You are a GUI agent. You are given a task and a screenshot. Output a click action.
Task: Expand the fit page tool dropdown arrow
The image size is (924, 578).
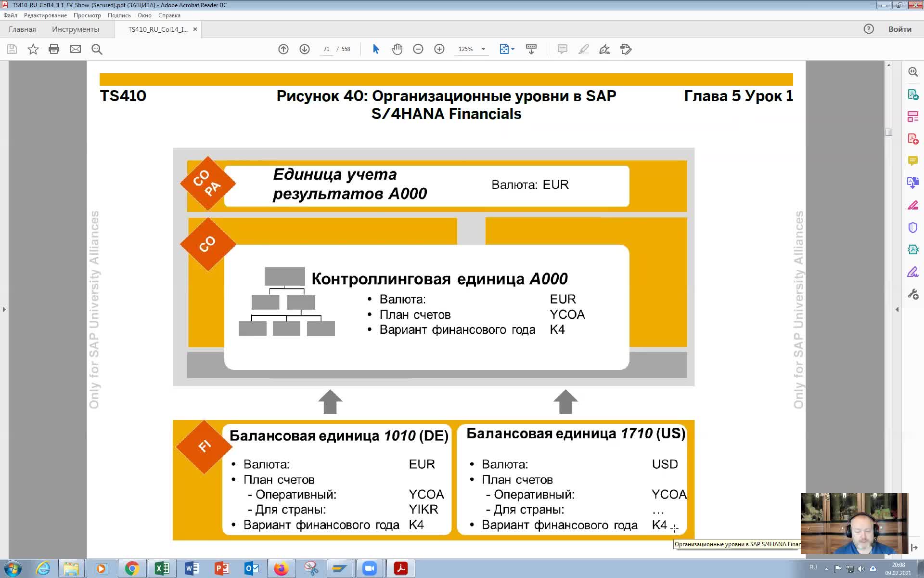click(513, 49)
